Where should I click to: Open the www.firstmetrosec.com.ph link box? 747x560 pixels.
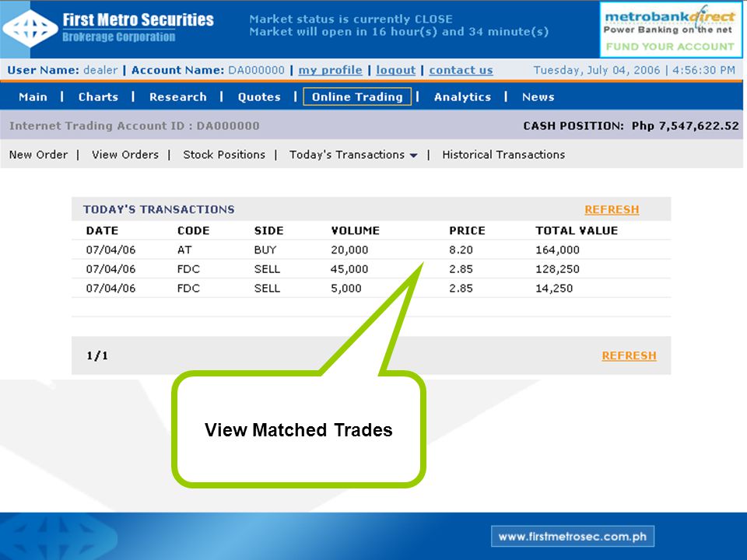click(573, 536)
